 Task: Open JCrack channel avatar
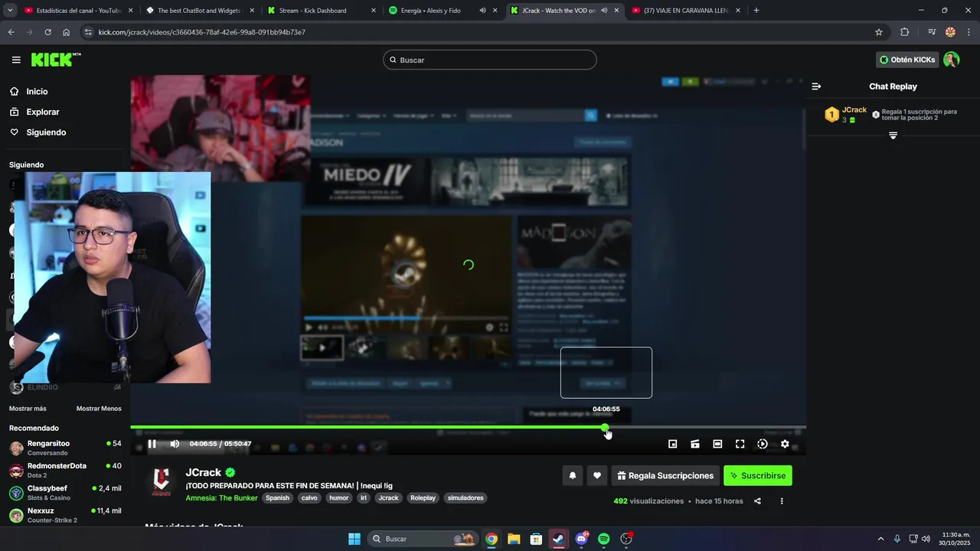click(161, 481)
